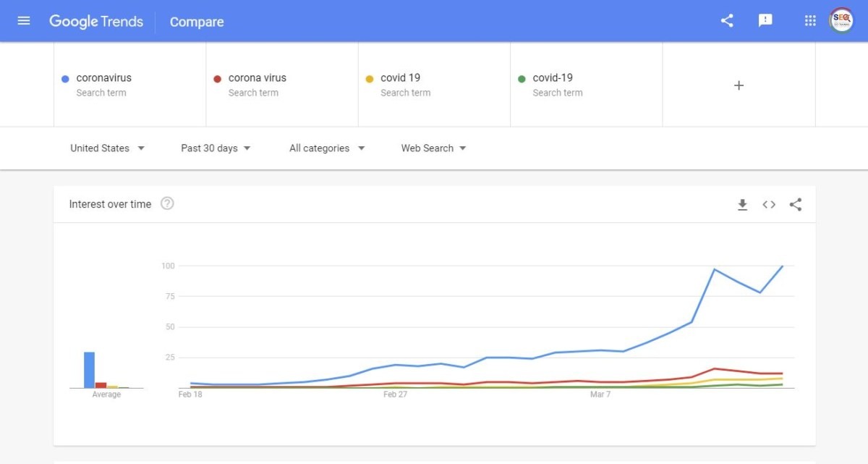Screen dimensions: 868x464
Task: Edit the covid-19 search term
Action: click(x=586, y=85)
